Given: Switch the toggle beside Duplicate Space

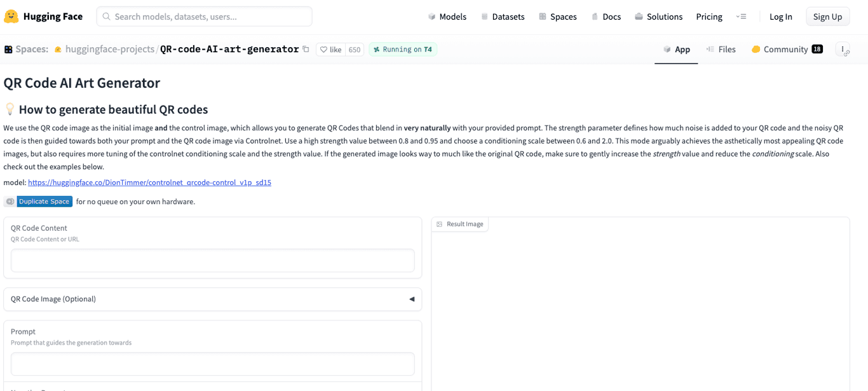Looking at the screenshot, I should pyautogui.click(x=10, y=201).
